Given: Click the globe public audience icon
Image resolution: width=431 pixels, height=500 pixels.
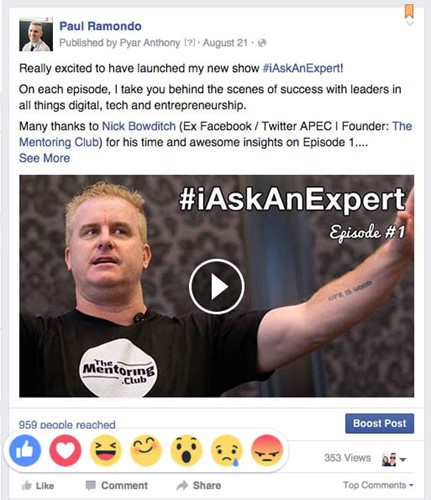Looking at the screenshot, I should point(262,43).
